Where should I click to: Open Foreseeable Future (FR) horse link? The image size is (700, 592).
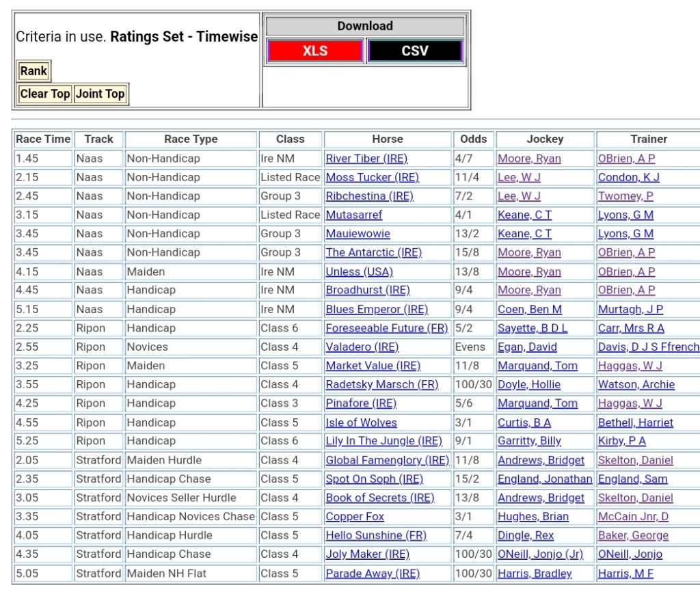tap(386, 328)
